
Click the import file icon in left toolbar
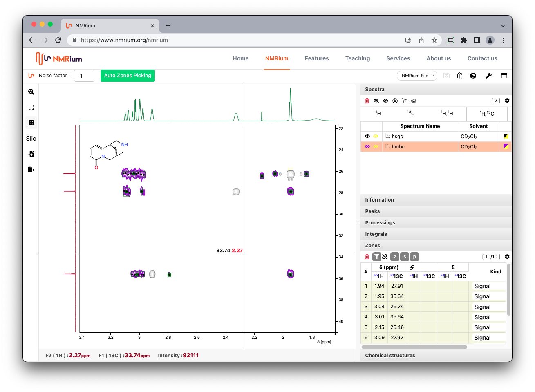[31, 154]
